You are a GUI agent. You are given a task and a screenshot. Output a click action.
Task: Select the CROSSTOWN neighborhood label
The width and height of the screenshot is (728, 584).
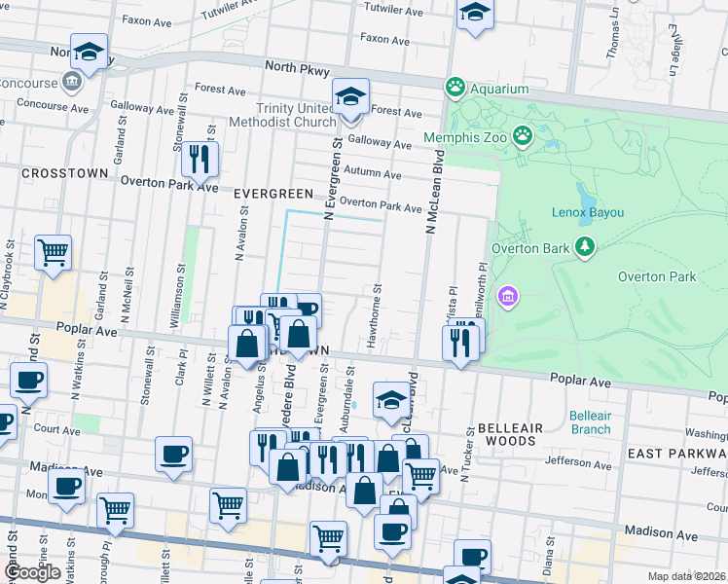65,173
